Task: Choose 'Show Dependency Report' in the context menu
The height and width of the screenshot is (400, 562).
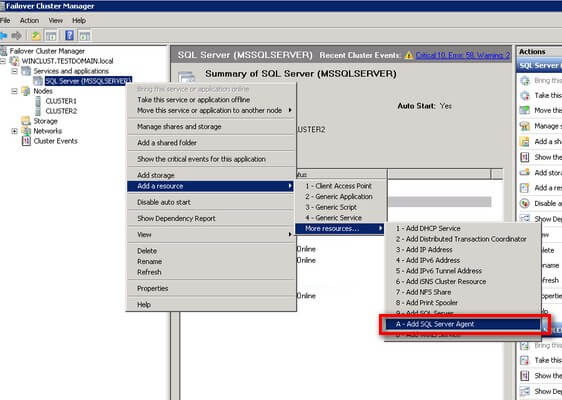Action: 211,218
